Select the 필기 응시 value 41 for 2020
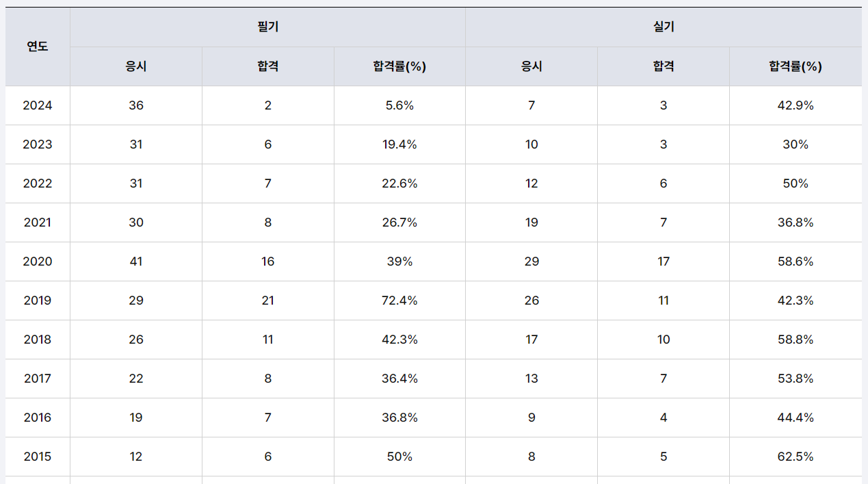This screenshot has height=484, width=868. pyautogui.click(x=136, y=262)
